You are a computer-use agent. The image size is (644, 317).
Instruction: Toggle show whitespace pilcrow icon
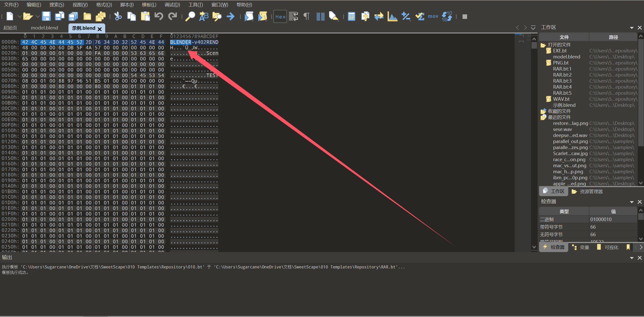tap(306, 16)
